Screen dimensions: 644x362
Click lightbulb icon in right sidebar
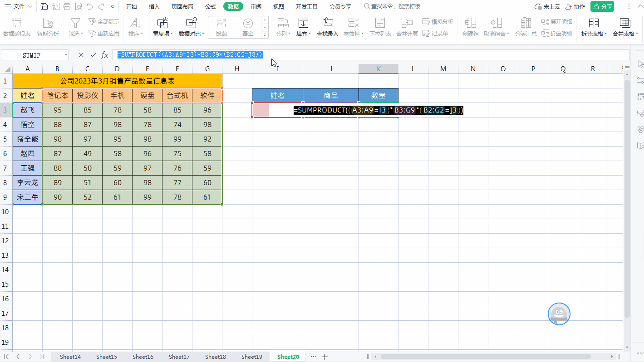click(x=640, y=129)
